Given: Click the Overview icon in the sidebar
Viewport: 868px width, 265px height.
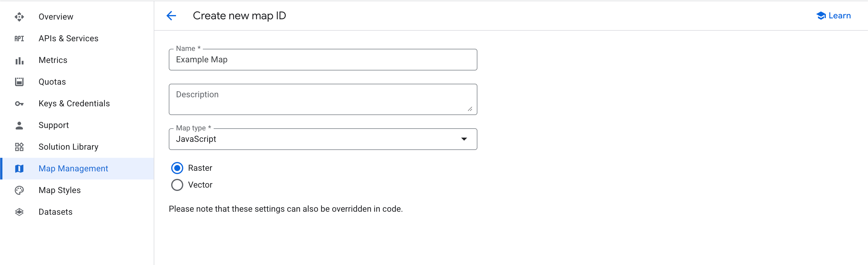Looking at the screenshot, I should click(x=19, y=17).
